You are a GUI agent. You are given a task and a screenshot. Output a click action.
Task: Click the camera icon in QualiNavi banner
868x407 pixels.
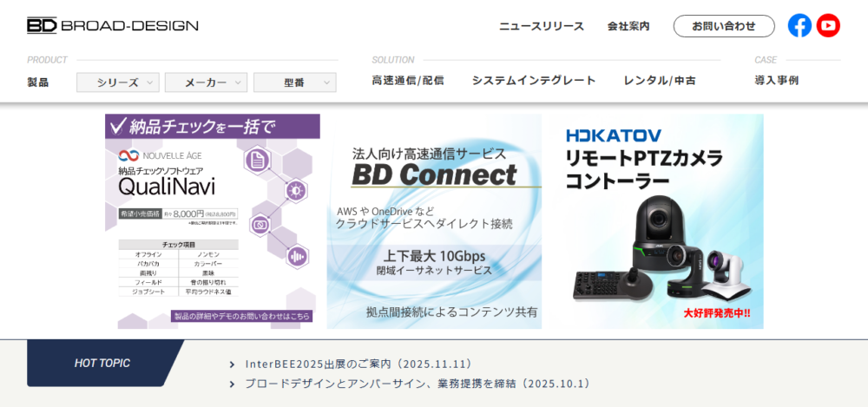(x=260, y=225)
